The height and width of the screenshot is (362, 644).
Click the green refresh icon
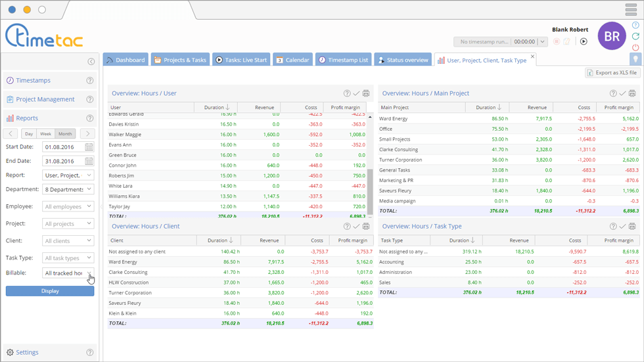click(635, 36)
